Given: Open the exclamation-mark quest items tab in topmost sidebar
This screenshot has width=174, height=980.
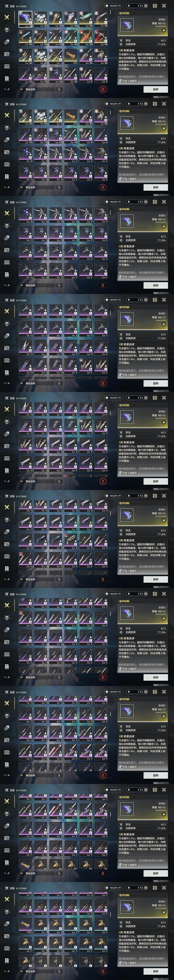Looking at the screenshot, I should [x=7, y=78].
